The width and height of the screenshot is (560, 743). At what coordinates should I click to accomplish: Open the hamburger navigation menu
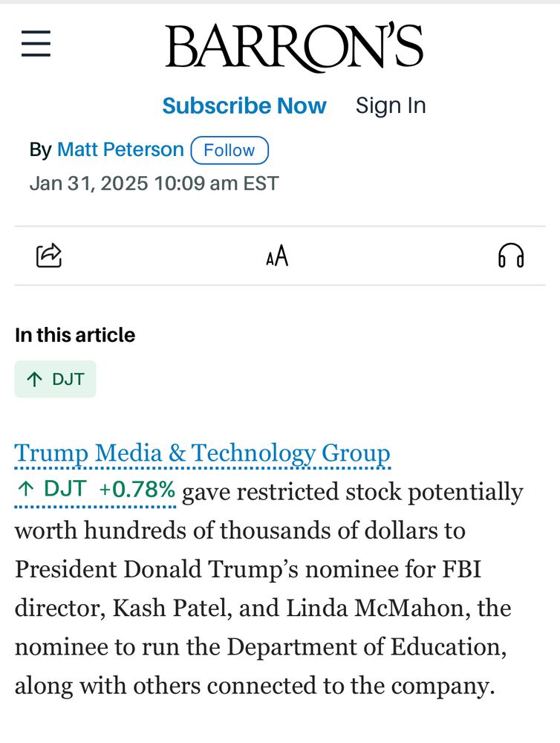click(36, 44)
